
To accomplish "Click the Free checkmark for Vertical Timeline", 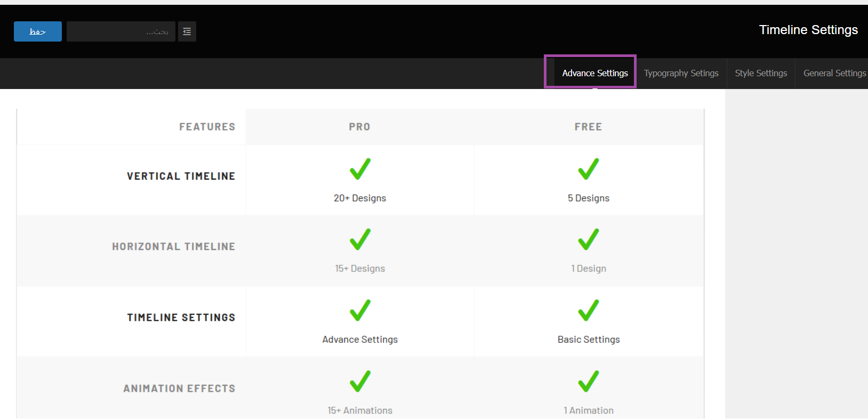I will click(589, 169).
